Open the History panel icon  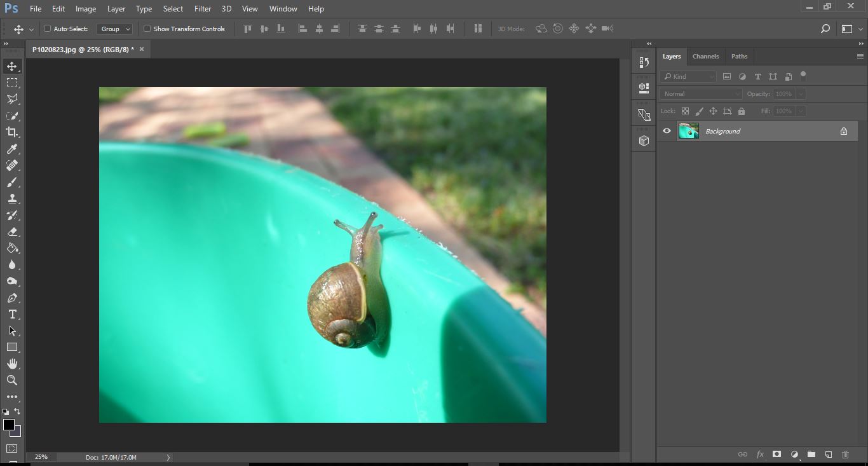644,62
